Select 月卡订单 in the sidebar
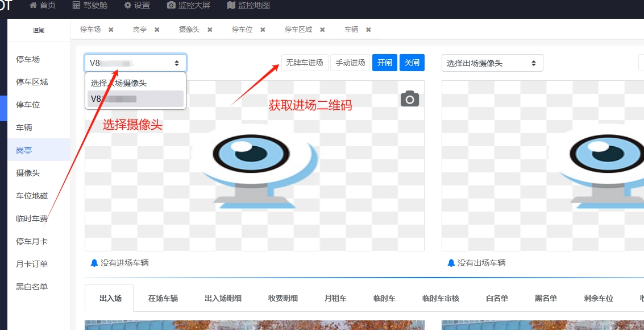Viewport: 644px width, 330px height. [x=39, y=264]
